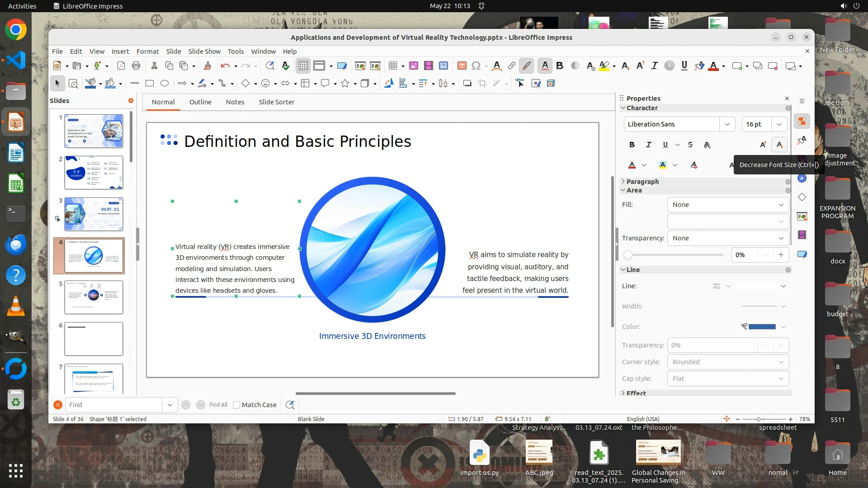The height and width of the screenshot is (488, 868).
Task: Click the Undo arrow icon
Action: click(225, 66)
